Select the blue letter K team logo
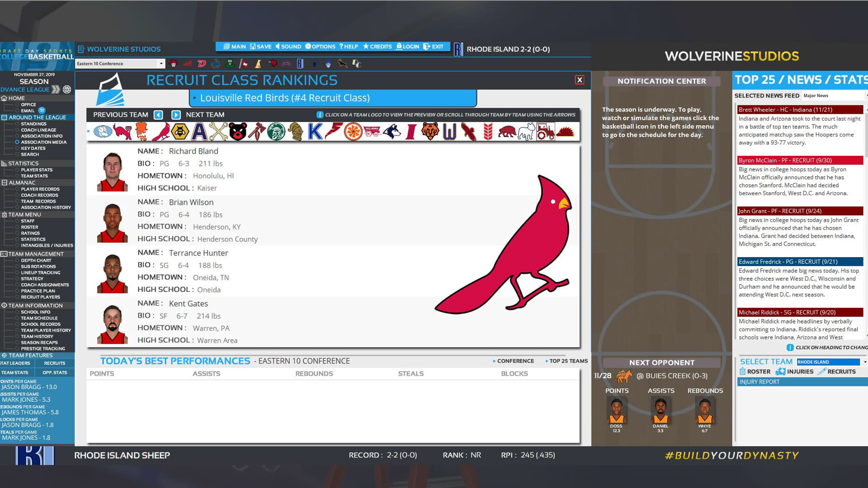 [x=315, y=131]
